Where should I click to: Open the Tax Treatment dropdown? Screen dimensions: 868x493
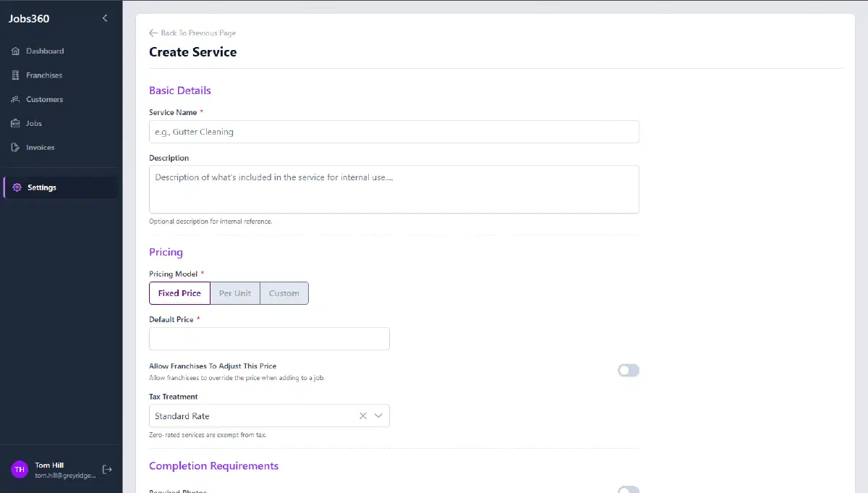coord(378,415)
